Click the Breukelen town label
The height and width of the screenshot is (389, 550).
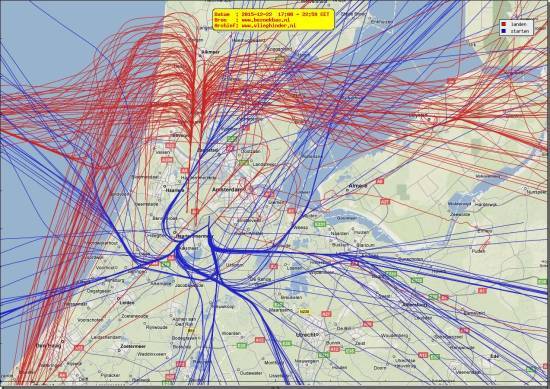click(291, 297)
